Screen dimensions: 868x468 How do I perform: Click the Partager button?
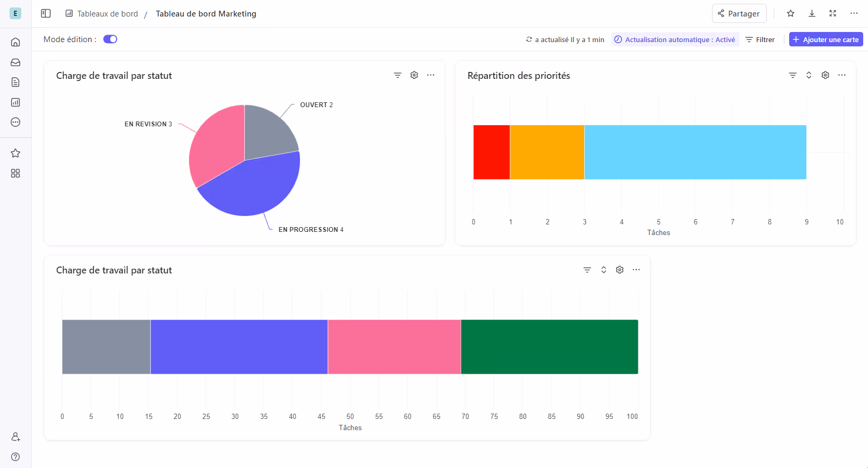tap(739, 14)
